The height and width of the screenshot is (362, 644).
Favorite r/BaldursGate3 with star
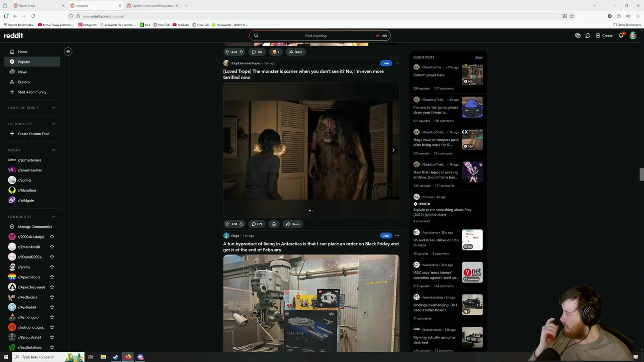pos(52,337)
